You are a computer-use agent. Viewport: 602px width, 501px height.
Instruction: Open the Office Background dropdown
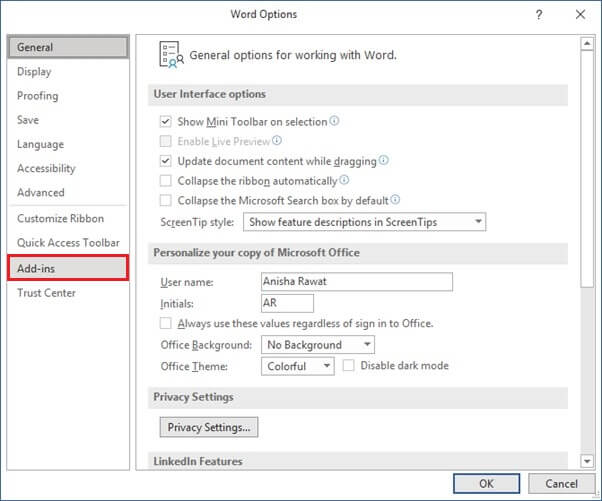click(318, 345)
